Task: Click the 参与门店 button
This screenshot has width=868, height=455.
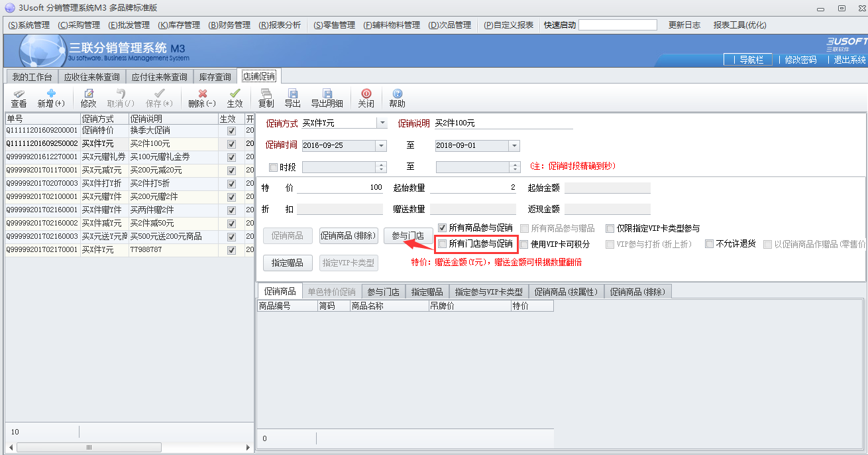Action: point(407,235)
